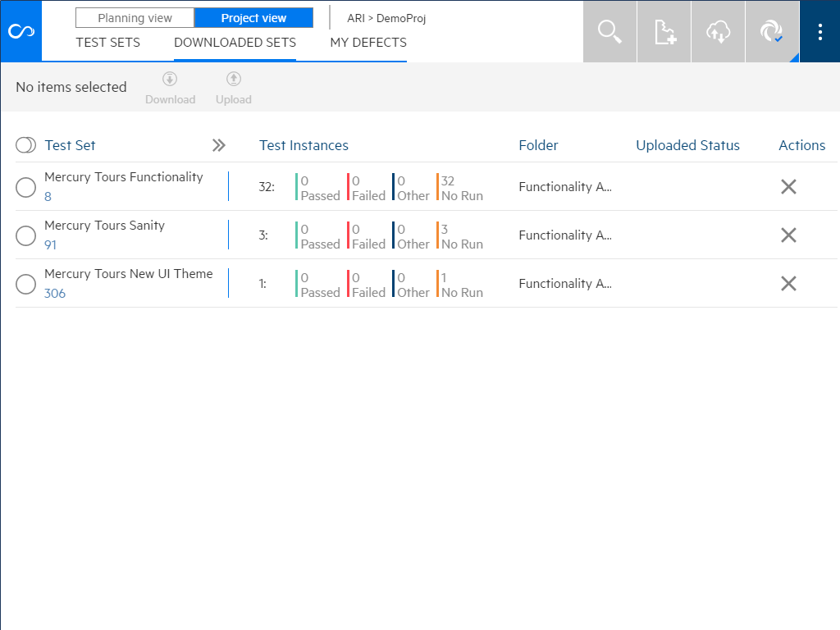Remove Mercury Tours Sanity downloaded set

point(788,235)
